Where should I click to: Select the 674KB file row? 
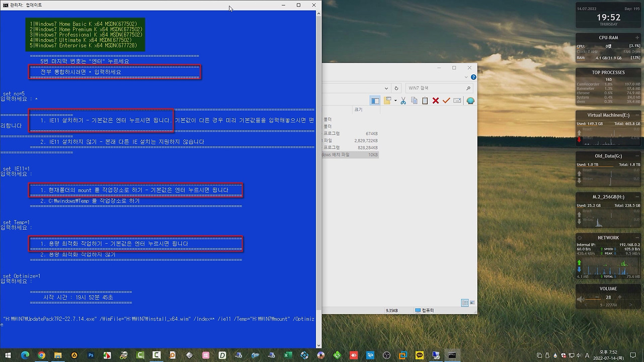click(351, 133)
